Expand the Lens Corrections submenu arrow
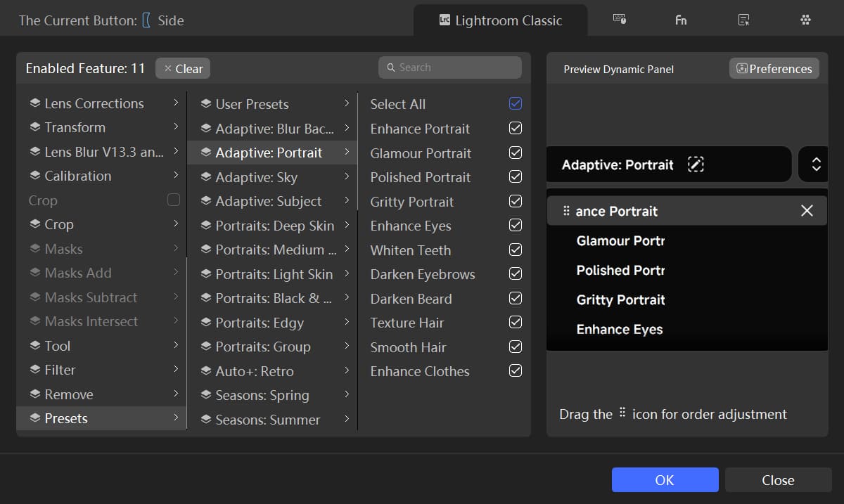 176,103
